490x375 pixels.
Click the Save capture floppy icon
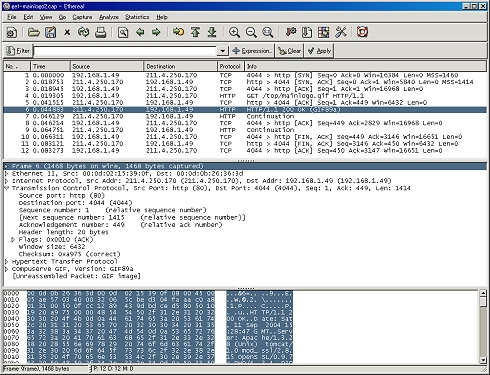(x=50, y=32)
